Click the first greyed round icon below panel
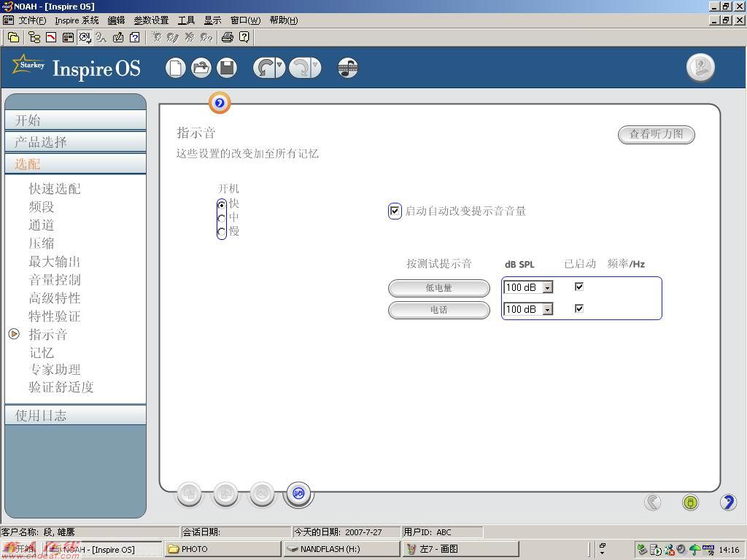The height and width of the screenshot is (560, 747). [189, 494]
